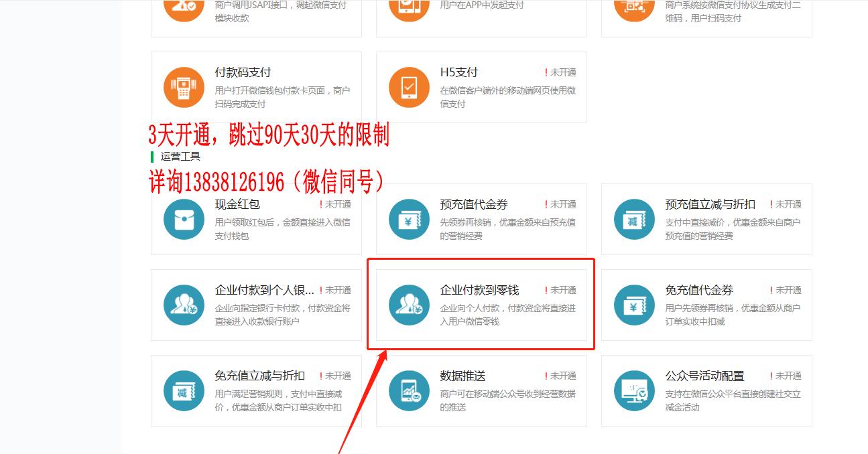Click 未开通 status on 企业付款到零钱 card
The height and width of the screenshot is (454, 868).
(x=560, y=290)
